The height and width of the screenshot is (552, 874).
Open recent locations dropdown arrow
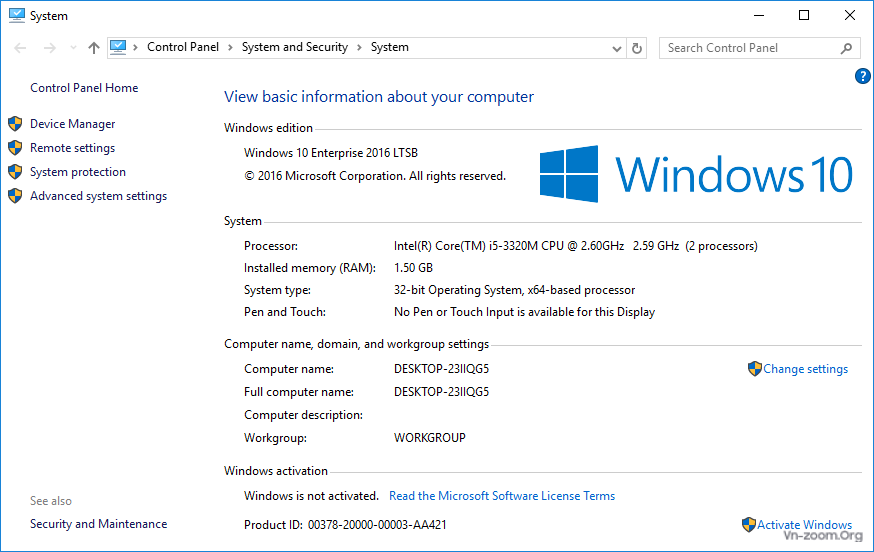click(73, 48)
